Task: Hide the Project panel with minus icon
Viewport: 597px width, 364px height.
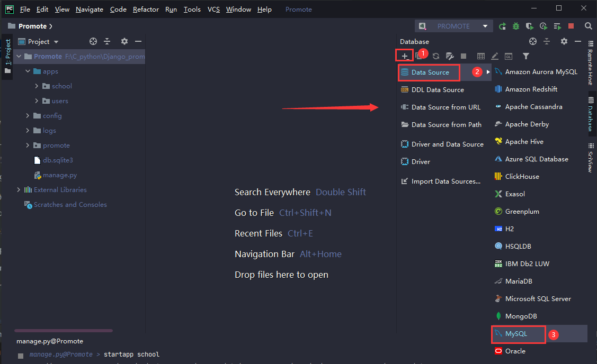Action: click(x=138, y=41)
